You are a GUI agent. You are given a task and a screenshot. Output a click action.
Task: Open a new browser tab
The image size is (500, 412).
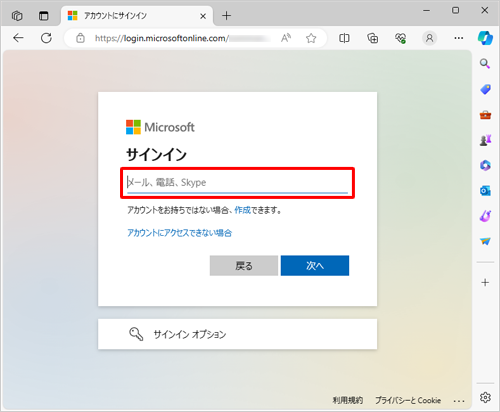tap(226, 15)
